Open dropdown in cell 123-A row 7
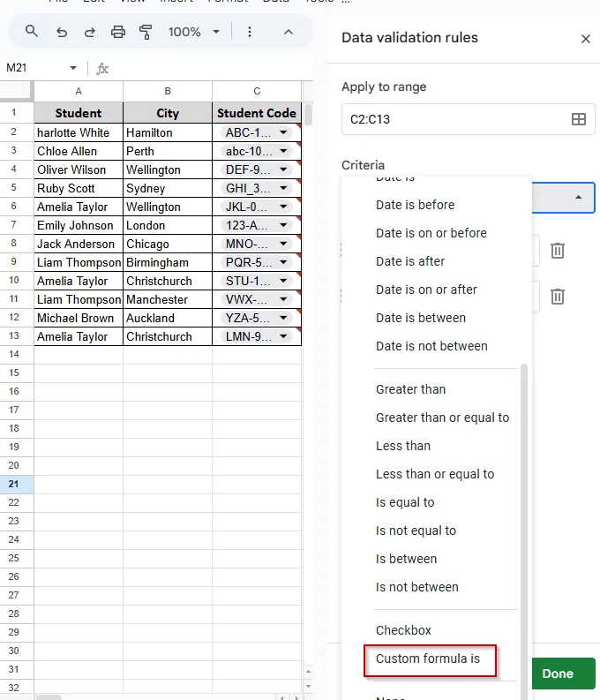The width and height of the screenshot is (600, 700). click(283, 225)
